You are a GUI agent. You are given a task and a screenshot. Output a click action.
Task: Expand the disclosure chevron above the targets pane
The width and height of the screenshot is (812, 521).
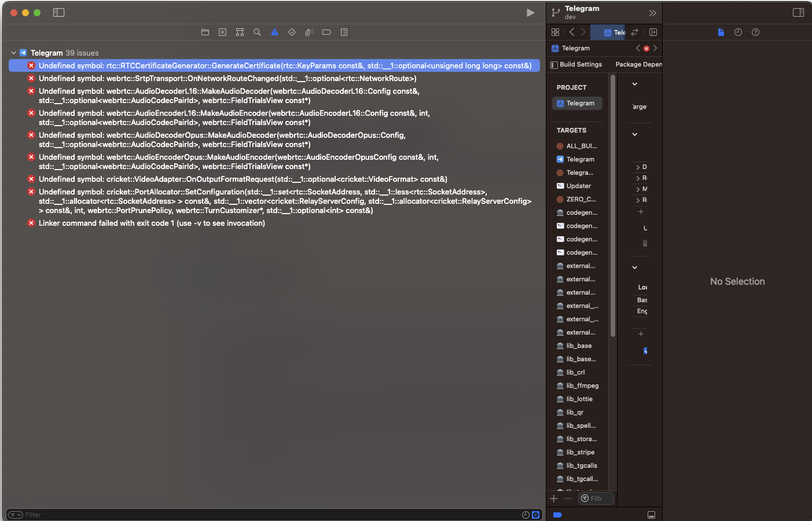pos(634,83)
